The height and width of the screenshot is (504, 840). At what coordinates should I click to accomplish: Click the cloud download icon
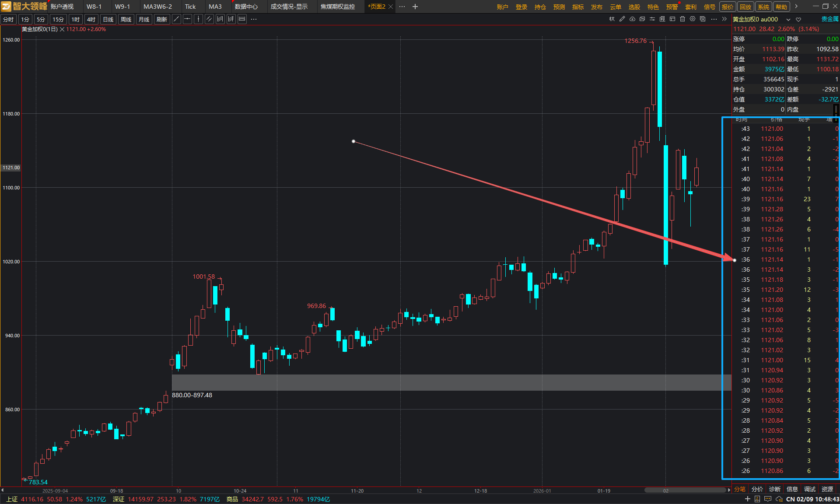click(632, 19)
